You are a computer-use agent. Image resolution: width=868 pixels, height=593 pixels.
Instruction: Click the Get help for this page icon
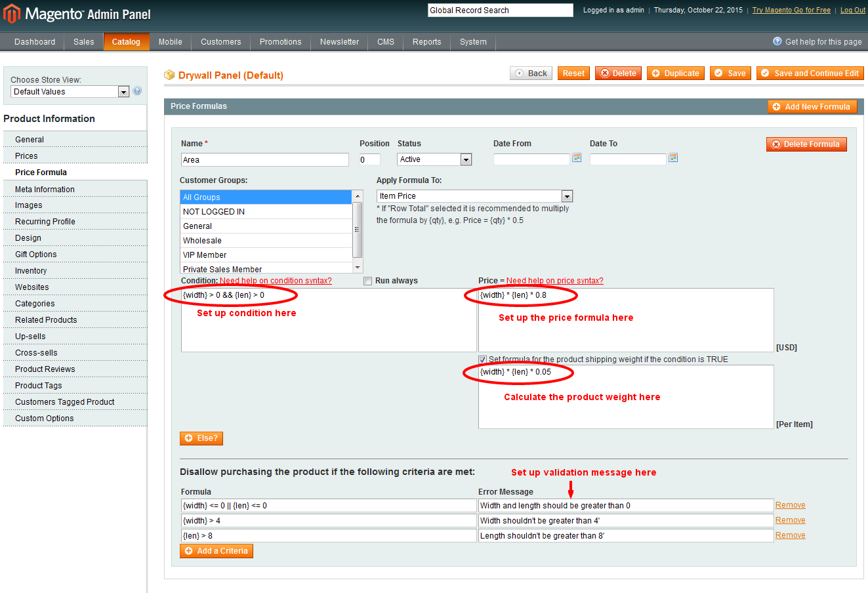[x=777, y=41]
